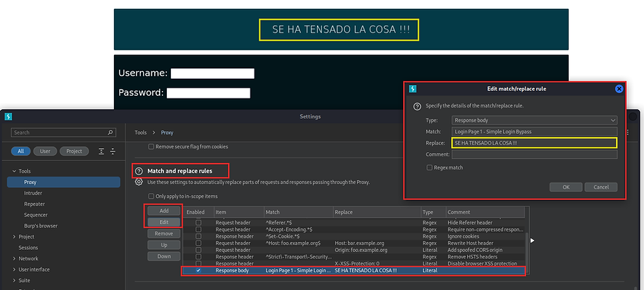Expand the User interface tree node
The width and height of the screenshot is (644, 290).
point(14,270)
